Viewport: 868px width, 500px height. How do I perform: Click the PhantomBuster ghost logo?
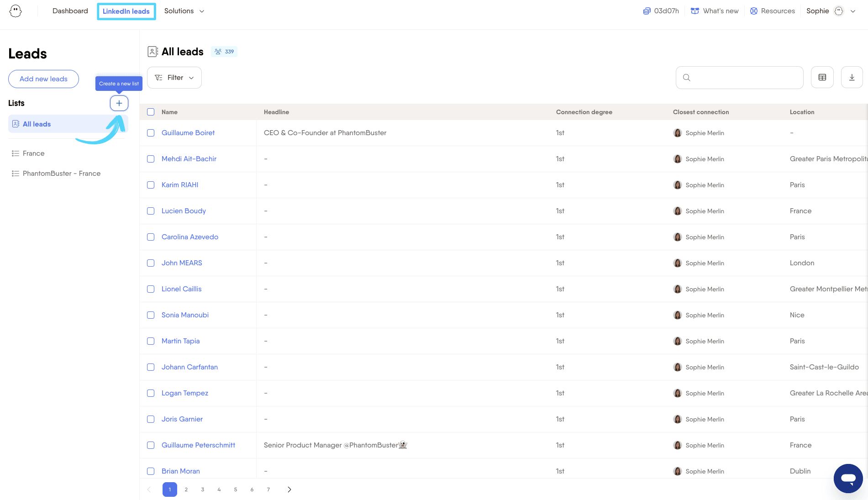click(16, 11)
